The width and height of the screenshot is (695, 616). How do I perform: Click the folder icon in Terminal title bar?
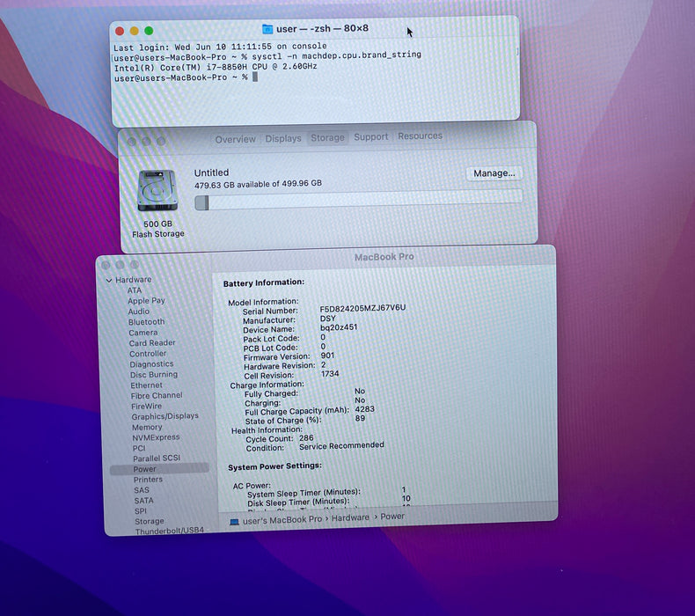(267, 29)
